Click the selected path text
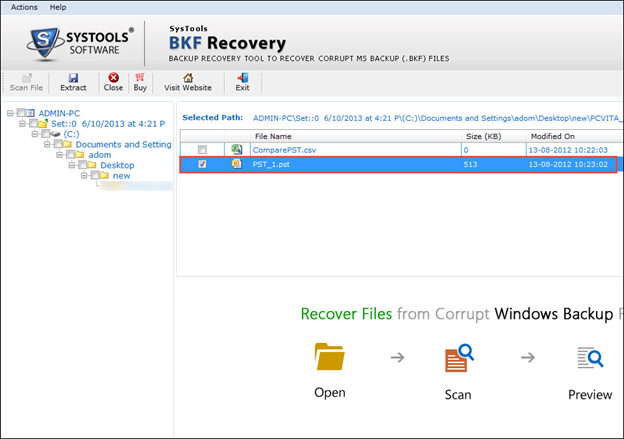The width and height of the screenshot is (624, 439). pyautogui.click(x=437, y=118)
